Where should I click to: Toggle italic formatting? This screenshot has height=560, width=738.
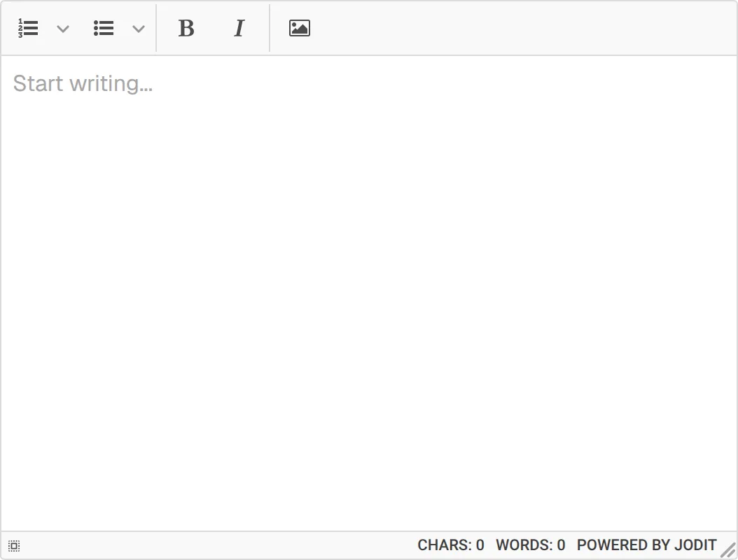click(x=239, y=28)
